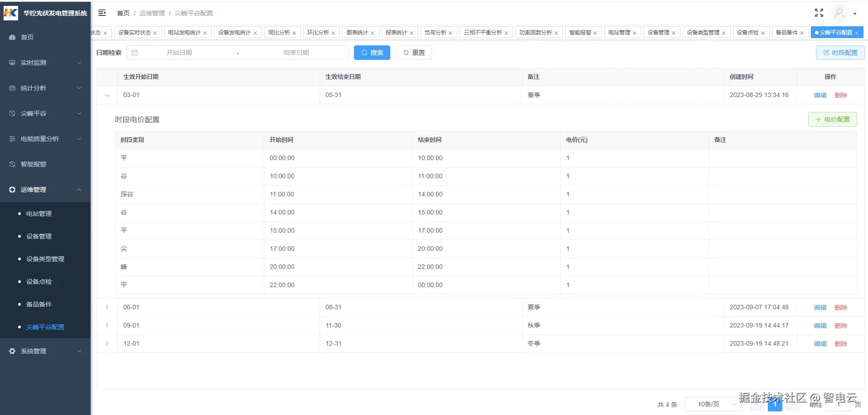The image size is (868, 415).
Task: Edit the 春季 row via 编辑
Action: [820, 95]
